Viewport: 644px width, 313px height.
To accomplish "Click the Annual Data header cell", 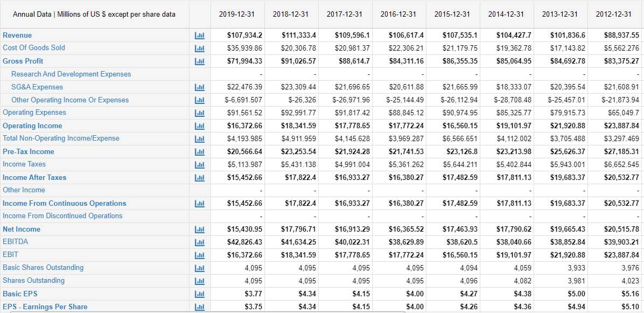I will (x=94, y=14).
